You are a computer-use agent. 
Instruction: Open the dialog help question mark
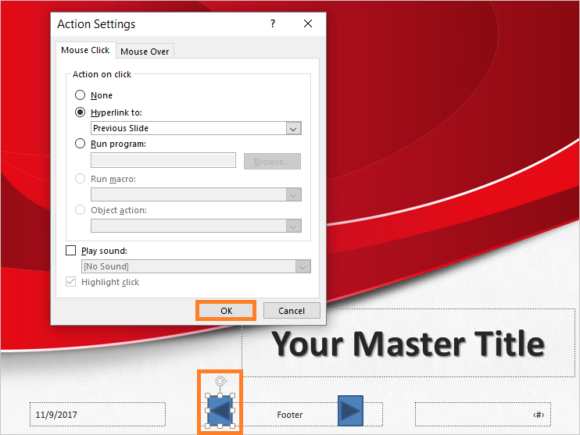pyautogui.click(x=273, y=24)
